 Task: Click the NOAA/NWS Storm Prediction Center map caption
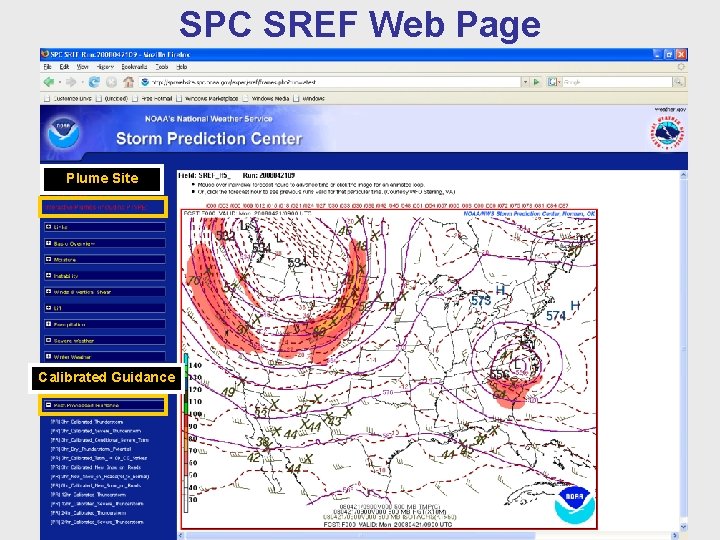click(529, 214)
